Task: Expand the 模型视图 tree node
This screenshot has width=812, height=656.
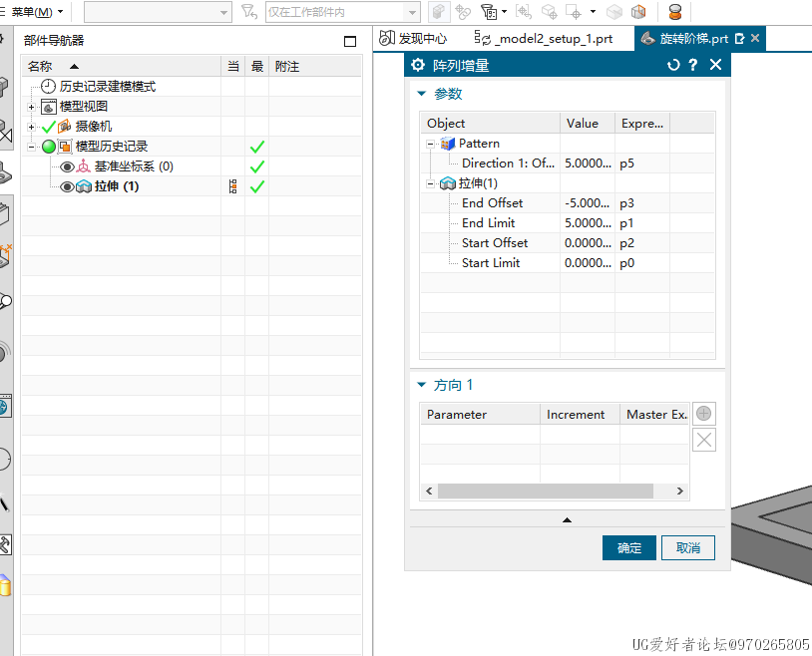Action: (32, 107)
